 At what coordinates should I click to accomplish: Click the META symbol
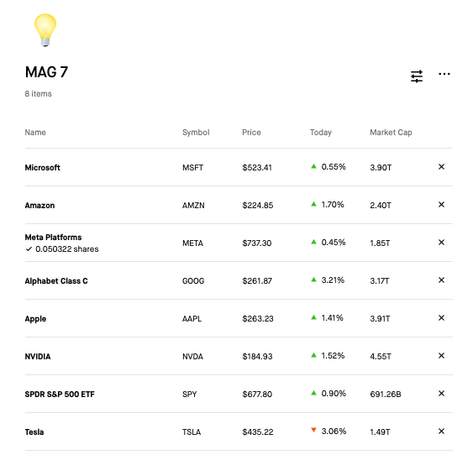[192, 243]
